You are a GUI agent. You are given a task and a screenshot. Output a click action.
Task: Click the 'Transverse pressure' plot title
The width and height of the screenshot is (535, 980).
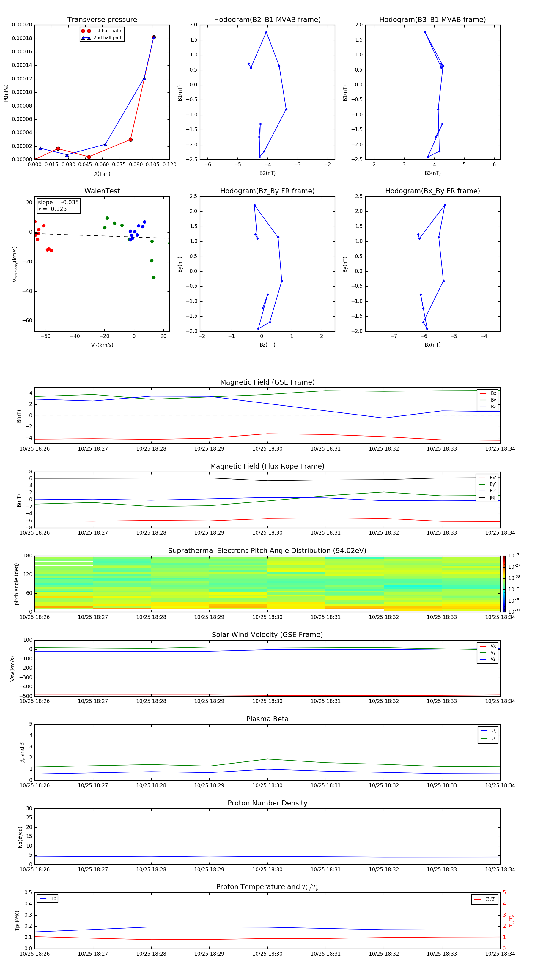[102, 20]
